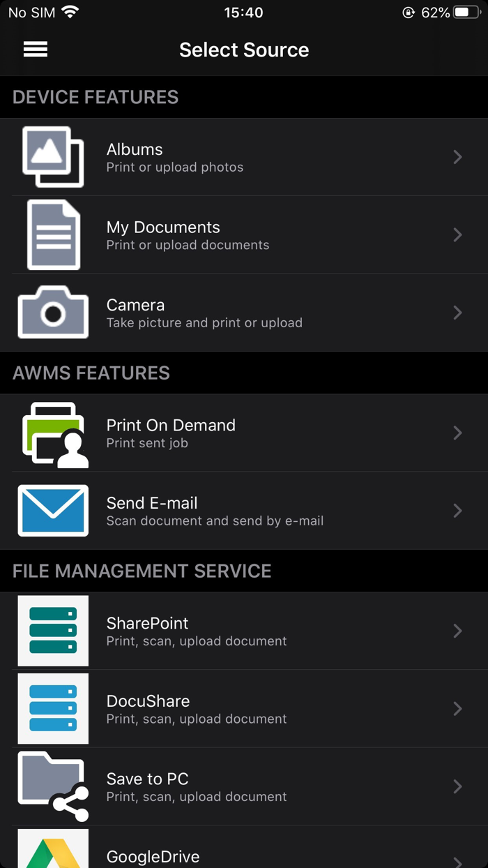This screenshot has width=488, height=868.
Task: Tap 'Print or upload documents' subtitle
Action: [x=188, y=245]
